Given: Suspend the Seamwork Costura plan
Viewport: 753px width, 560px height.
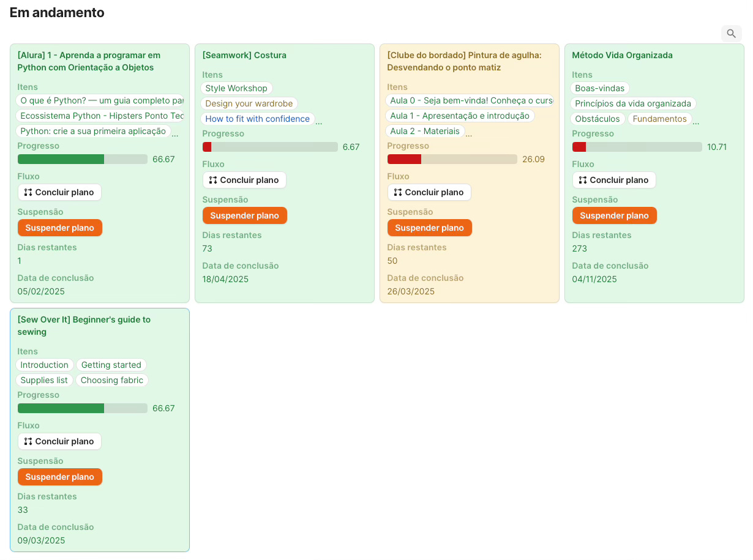Looking at the screenshot, I should point(245,215).
